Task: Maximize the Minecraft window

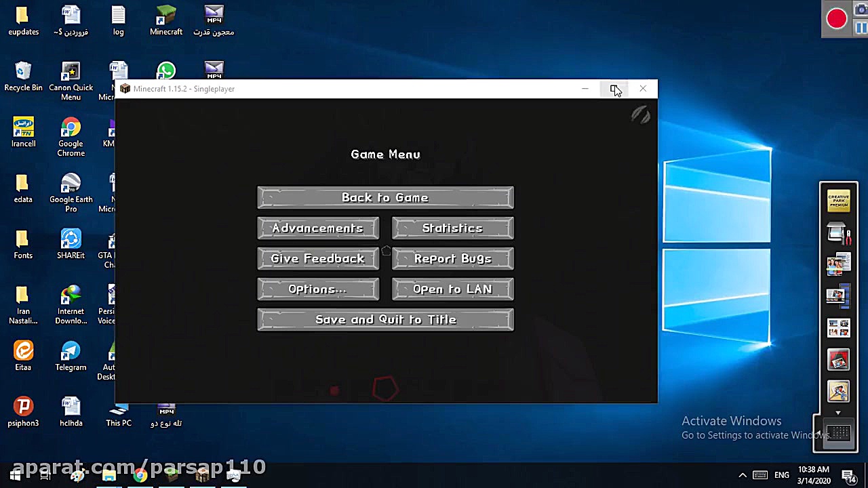Action: pyautogui.click(x=614, y=89)
